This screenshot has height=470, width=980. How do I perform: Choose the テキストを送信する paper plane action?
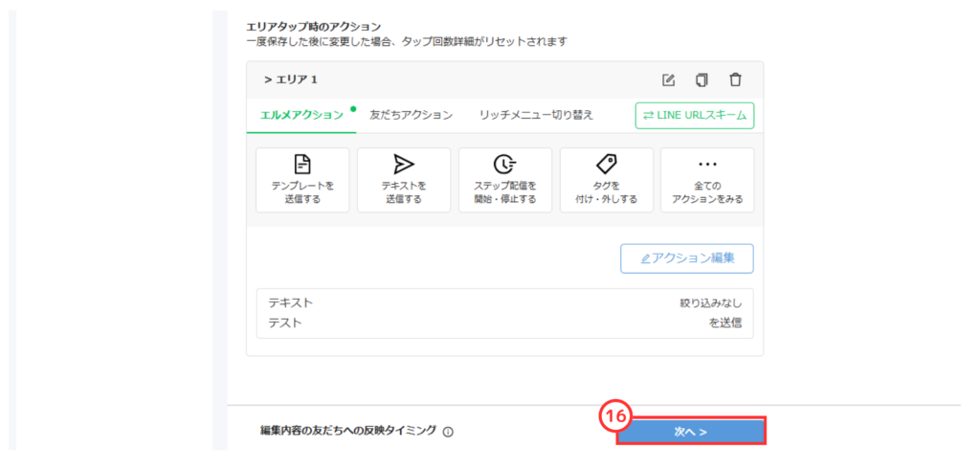click(404, 180)
